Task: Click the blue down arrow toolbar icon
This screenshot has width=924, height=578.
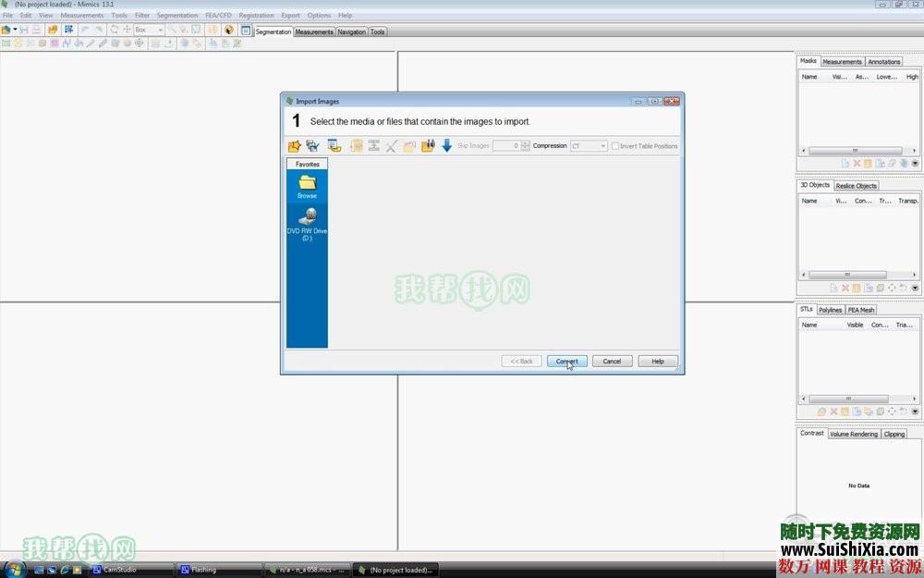Action: [446, 146]
